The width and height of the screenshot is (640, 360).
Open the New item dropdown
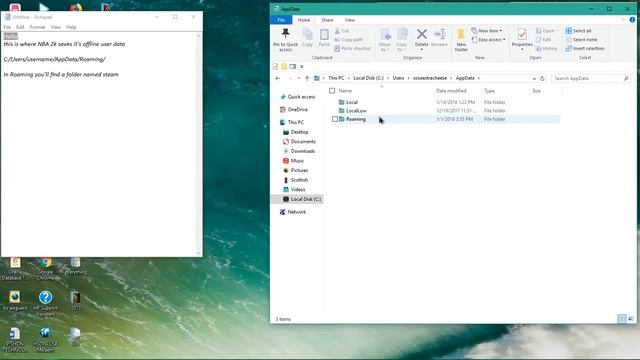(487, 31)
